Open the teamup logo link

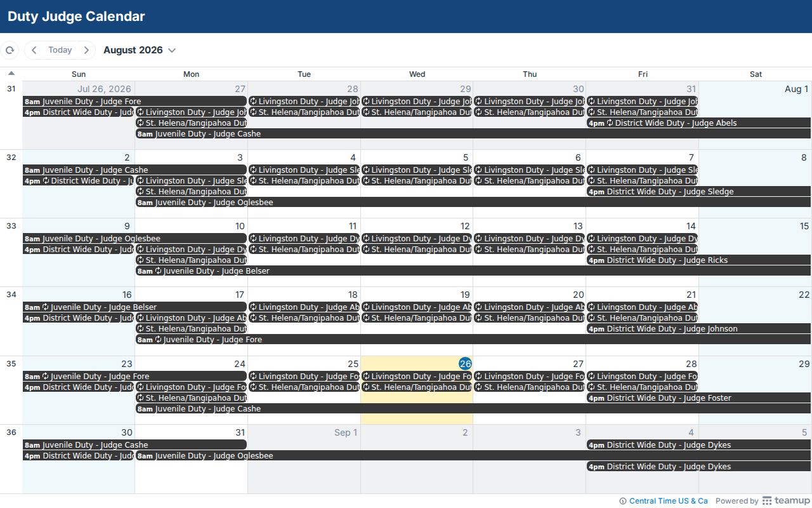[786, 500]
